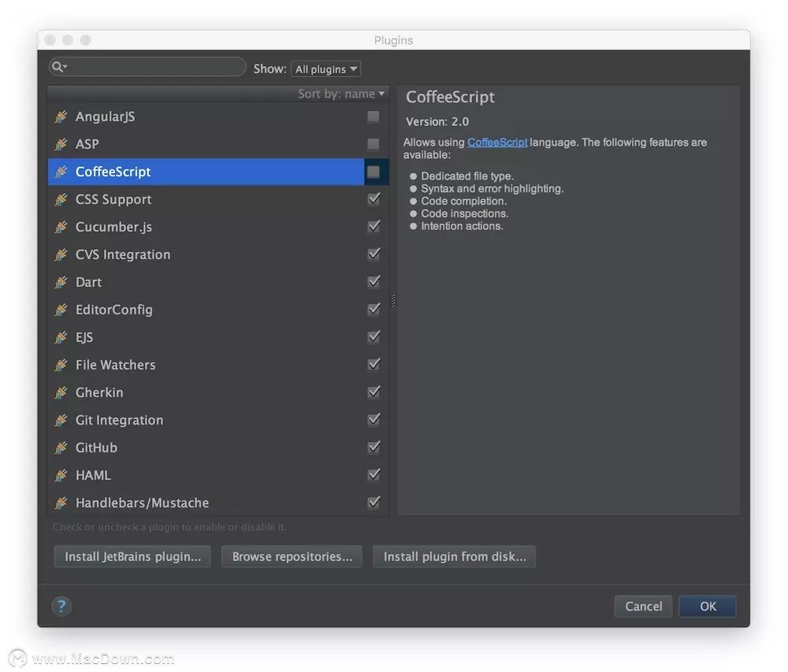Click the CVS Integration plugin icon

pos(61,254)
